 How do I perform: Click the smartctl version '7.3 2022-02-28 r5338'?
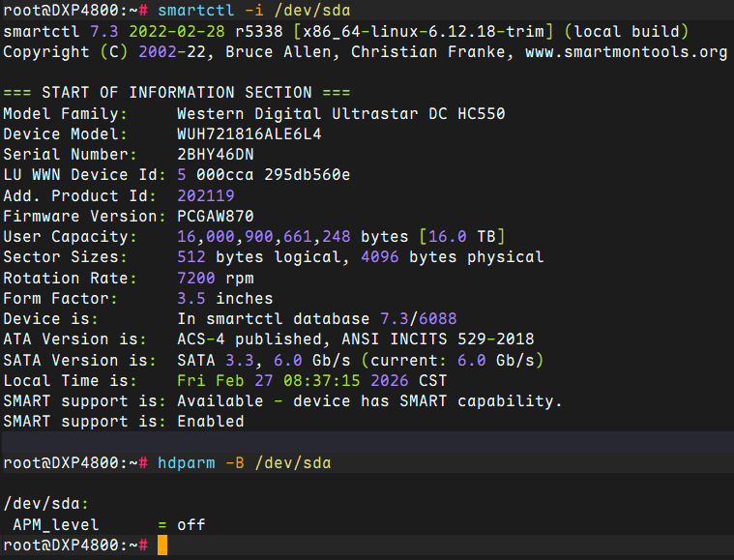pos(187,31)
